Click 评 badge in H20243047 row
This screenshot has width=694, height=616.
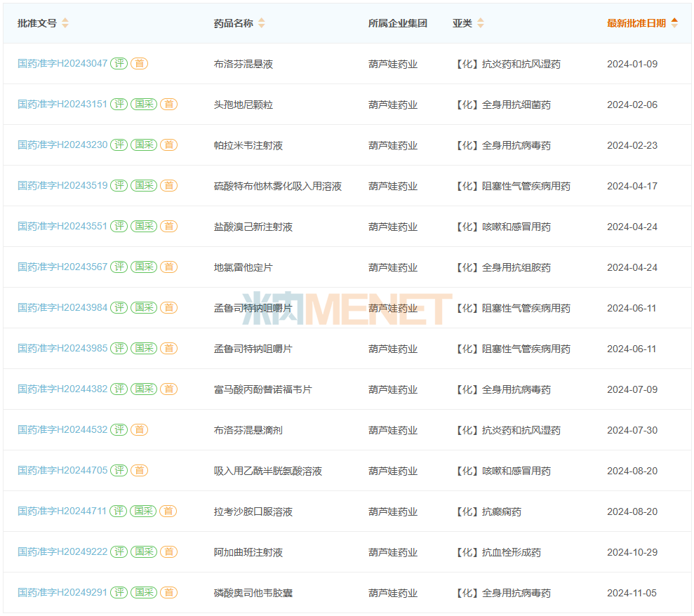(x=119, y=64)
